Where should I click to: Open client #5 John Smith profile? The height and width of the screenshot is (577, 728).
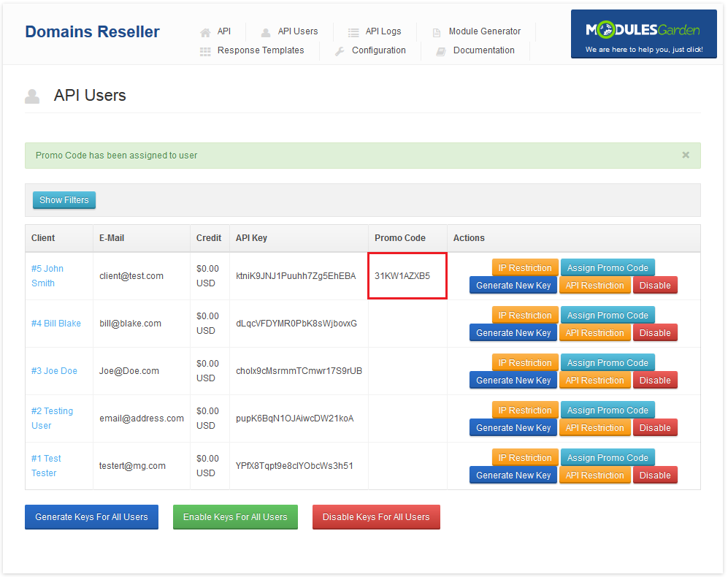(x=47, y=276)
